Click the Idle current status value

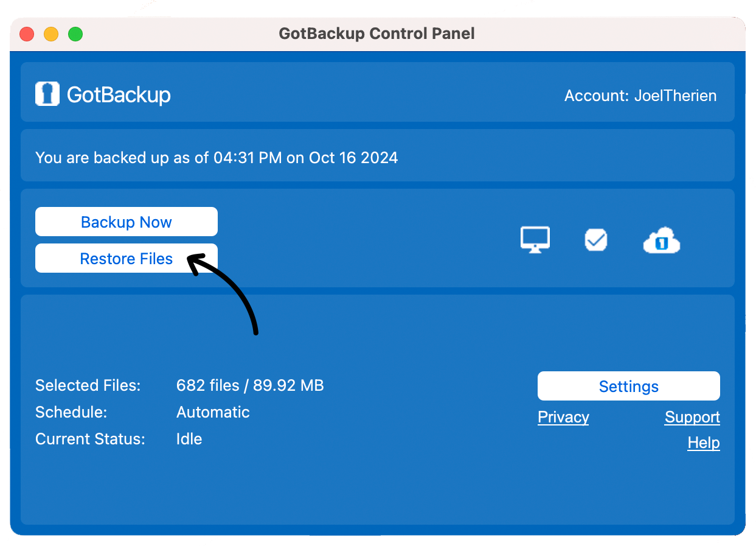189,439
